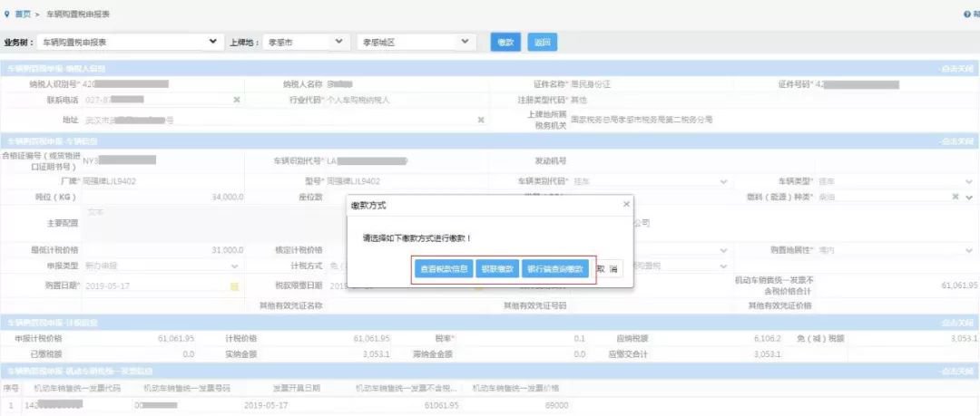Screen dimensions: 980x416
Task: Clear the 燃料(能源)种类 selection X icon
Action: (x=955, y=197)
